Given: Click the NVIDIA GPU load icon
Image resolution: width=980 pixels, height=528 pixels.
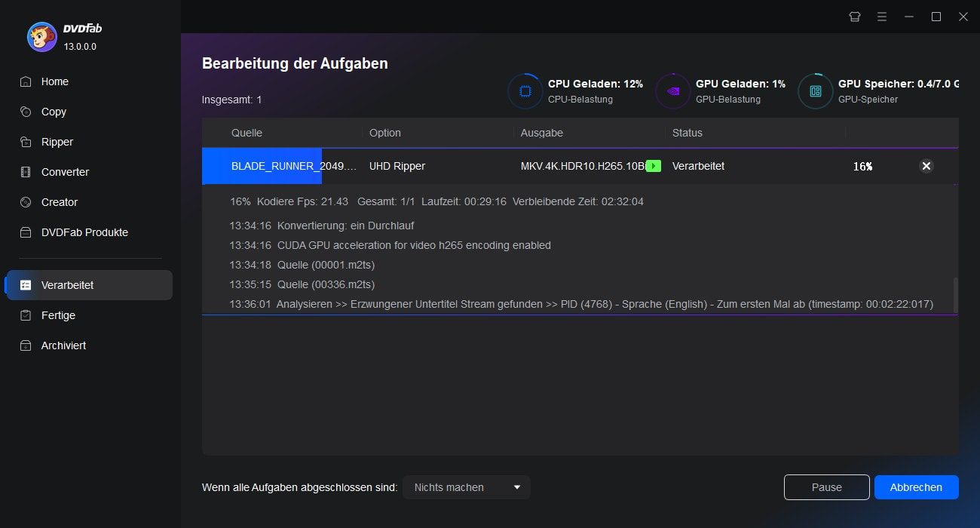Looking at the screenshot, I should 673,91.
